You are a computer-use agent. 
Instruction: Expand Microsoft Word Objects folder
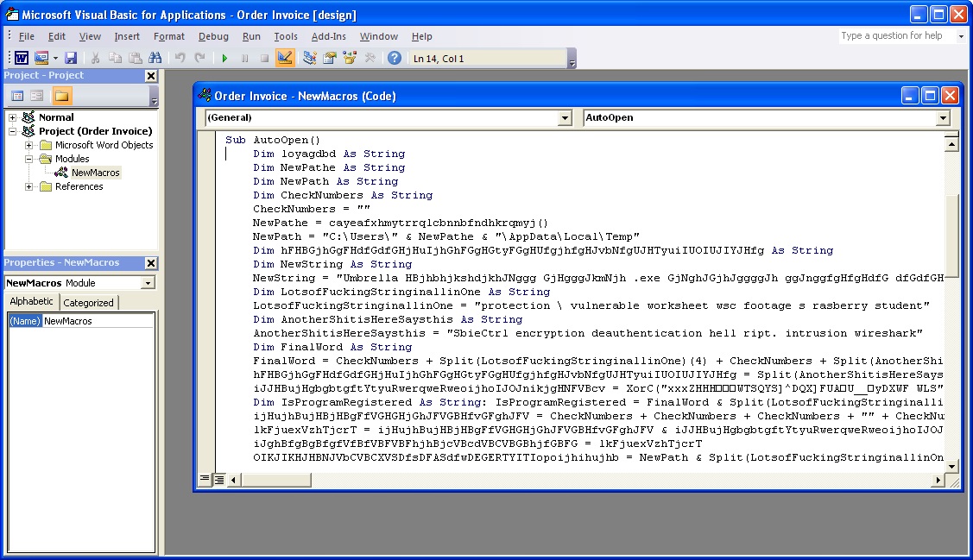[x=28, y=145]
